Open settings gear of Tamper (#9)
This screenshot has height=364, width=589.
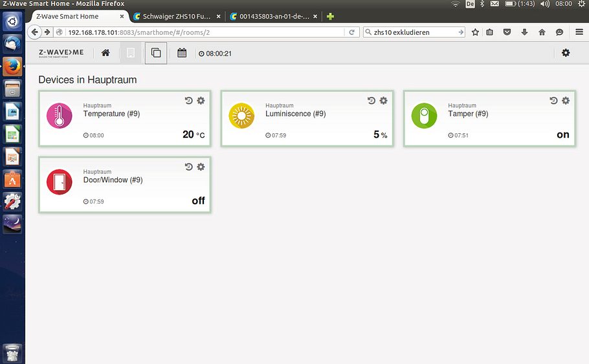pos(566,100)
